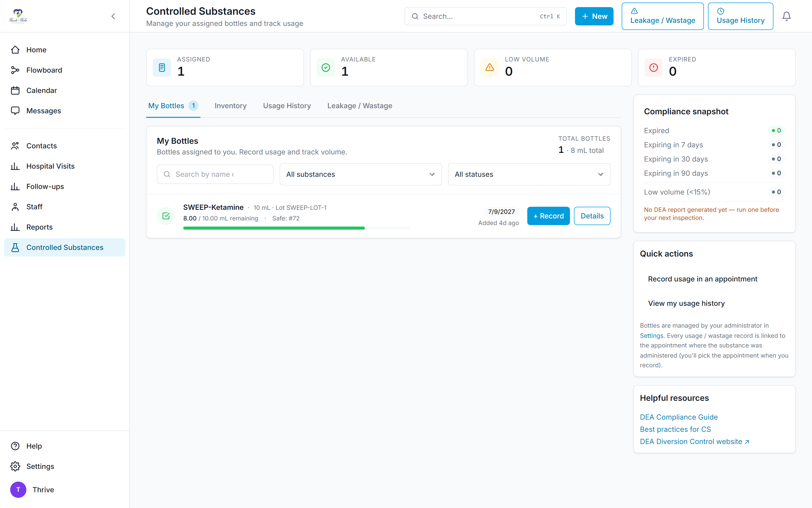Focus Search by name bottle field
812x508 pixels.
point(215,174)
